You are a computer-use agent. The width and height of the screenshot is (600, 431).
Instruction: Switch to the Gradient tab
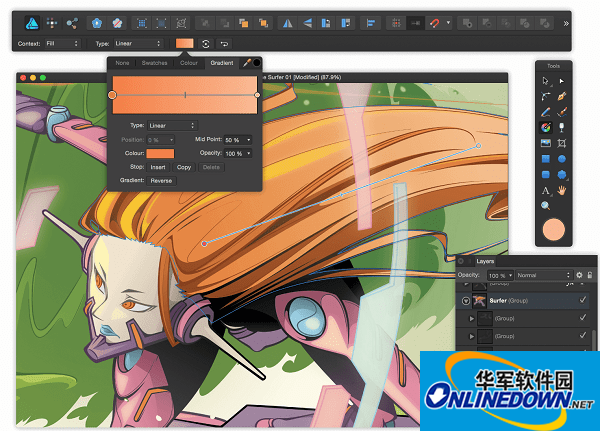[x=222, y=63]
